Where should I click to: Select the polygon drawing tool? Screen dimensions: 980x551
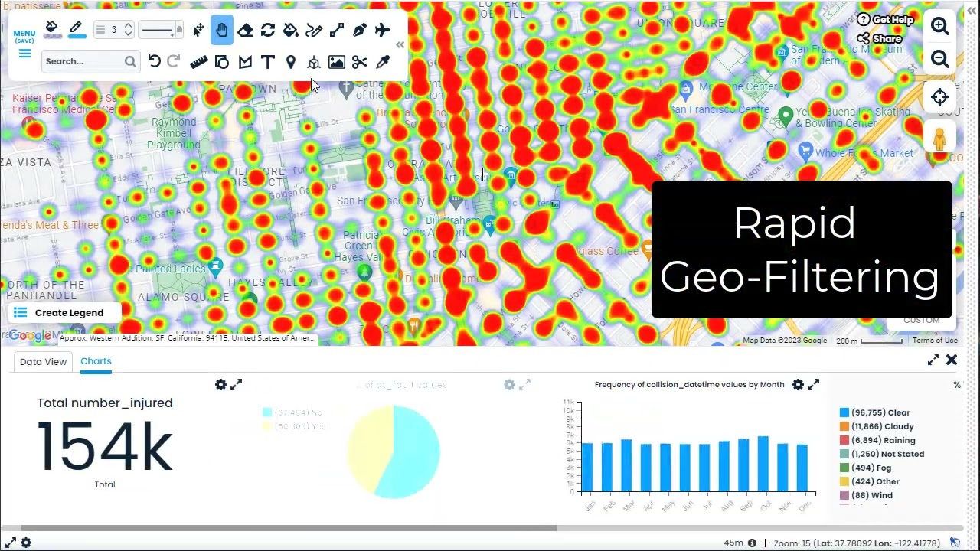coord(245,62)
